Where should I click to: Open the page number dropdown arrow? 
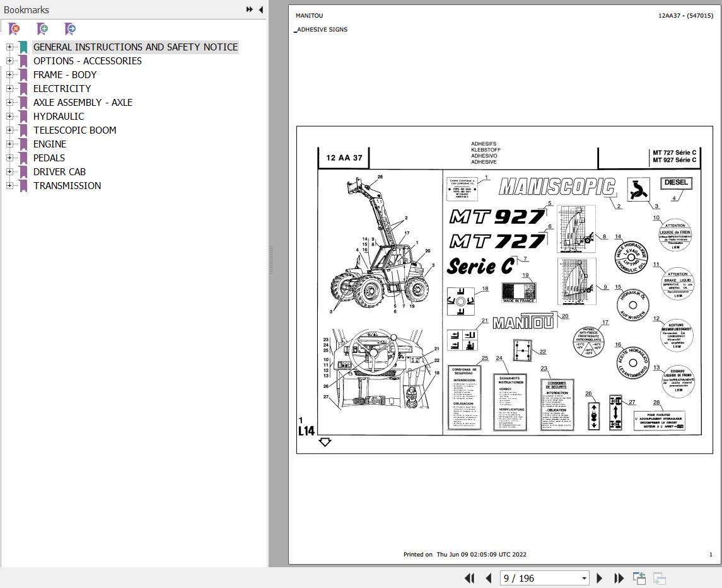(x=584, y=579)
